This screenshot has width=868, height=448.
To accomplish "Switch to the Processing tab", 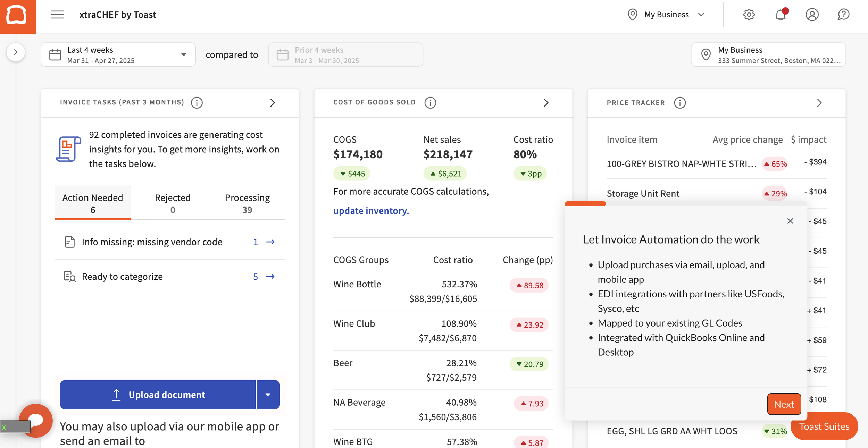I will 247,203.
